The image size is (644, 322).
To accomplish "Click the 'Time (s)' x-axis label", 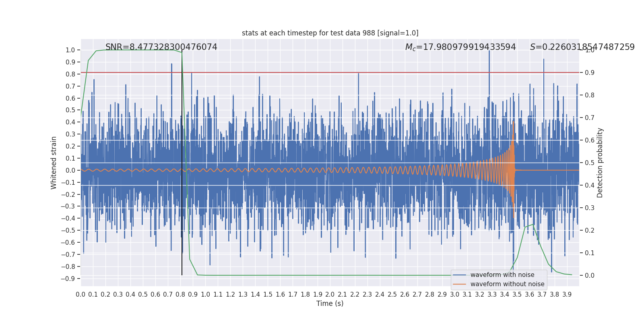I will 330,303.
